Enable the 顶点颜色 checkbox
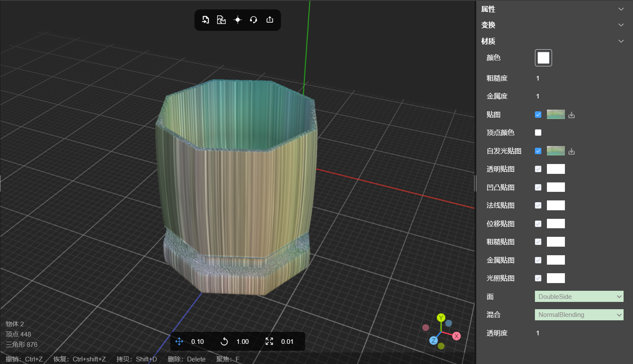This screenshot has width=633, height=364. [x=538, y=133]
